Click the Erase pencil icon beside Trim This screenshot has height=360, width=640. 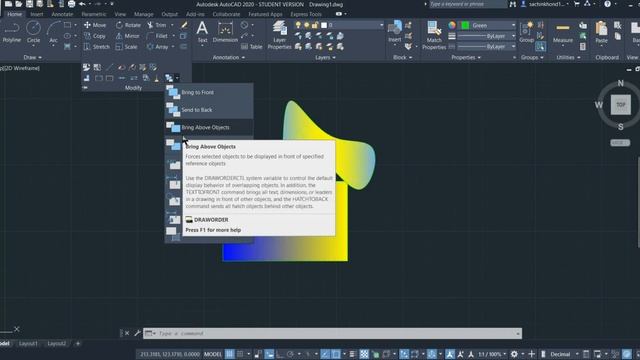pyautogui.click(x=184, y=25)
